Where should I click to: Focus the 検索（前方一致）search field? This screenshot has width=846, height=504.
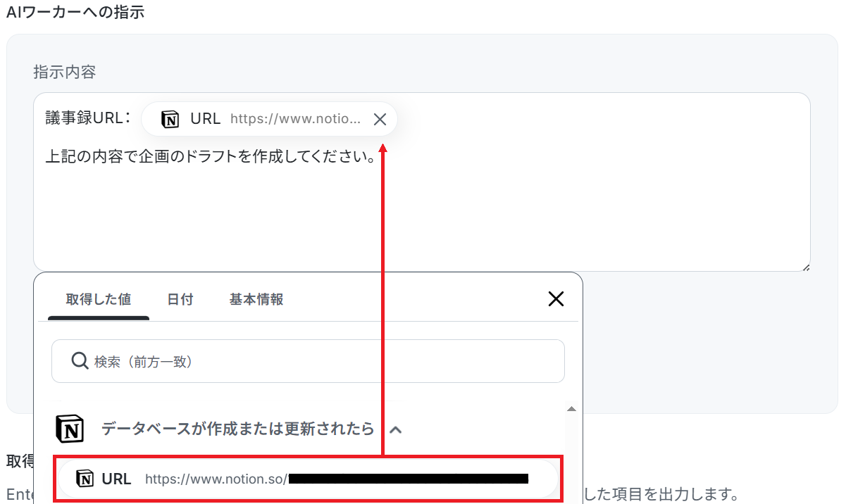[x=308, y=361]
